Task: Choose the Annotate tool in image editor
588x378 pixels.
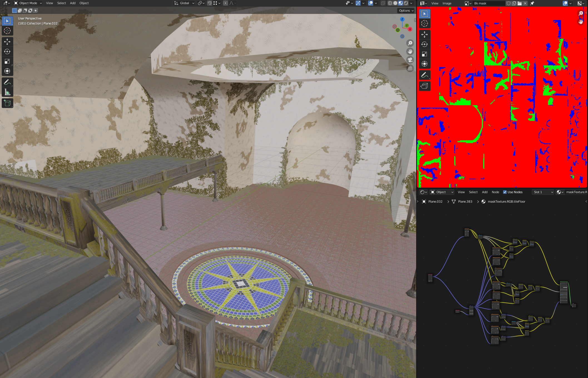Action: tap(425, 75)
